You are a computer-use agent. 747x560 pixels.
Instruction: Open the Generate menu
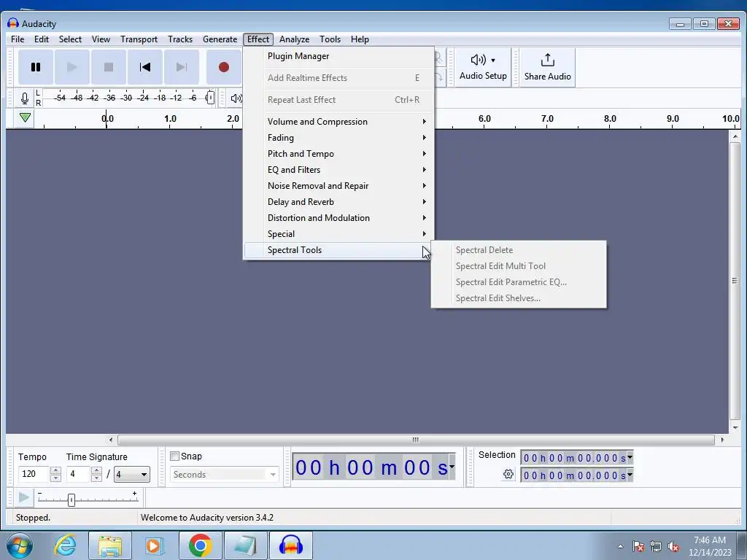pyautogui.click(x=220, y=39)
